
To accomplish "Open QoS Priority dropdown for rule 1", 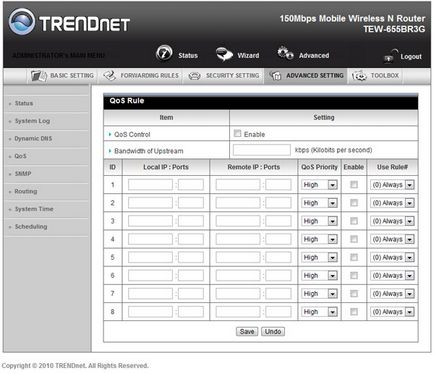I will [x=319, y=185].
